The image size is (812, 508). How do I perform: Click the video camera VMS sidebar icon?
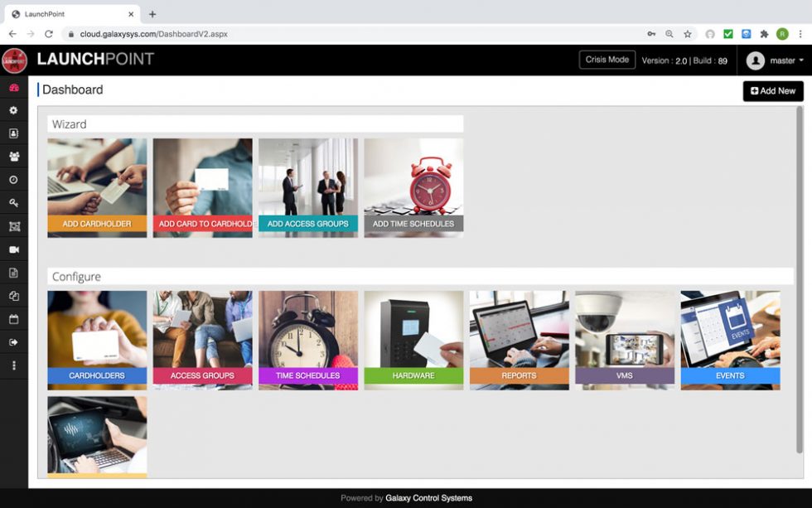point(13,249)
